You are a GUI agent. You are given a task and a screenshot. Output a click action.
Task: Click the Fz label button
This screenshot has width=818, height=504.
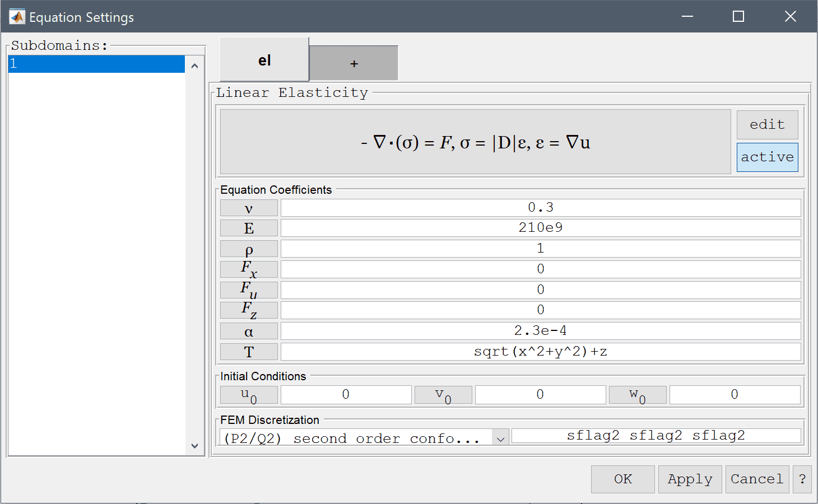point(249,310)
